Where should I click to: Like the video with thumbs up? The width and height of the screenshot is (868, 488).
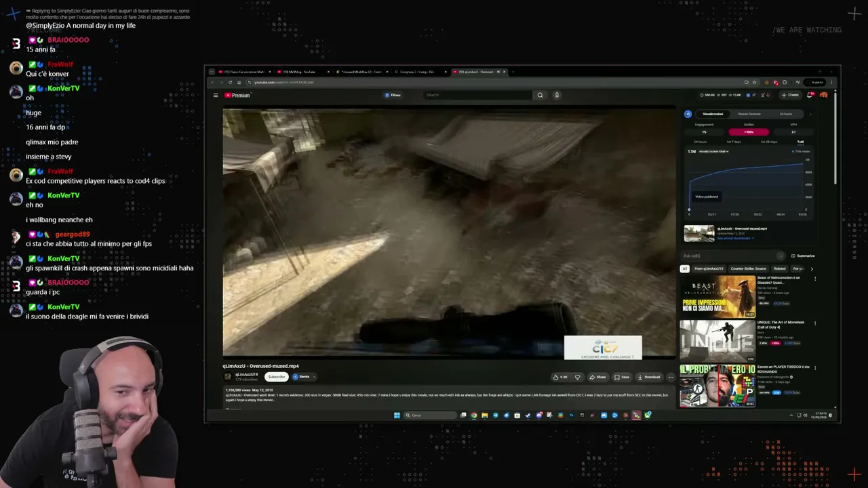(561, 377)
